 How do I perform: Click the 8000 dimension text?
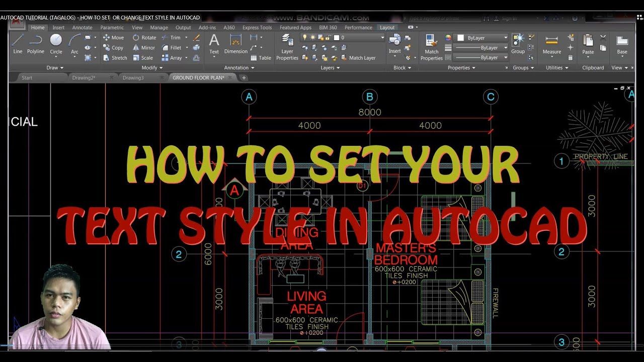370,112
